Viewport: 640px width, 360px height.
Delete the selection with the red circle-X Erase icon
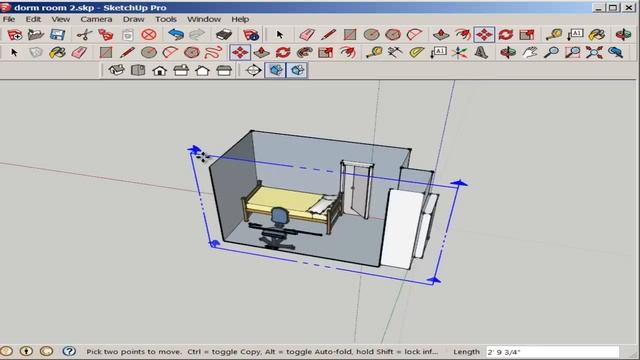[149, 35]
